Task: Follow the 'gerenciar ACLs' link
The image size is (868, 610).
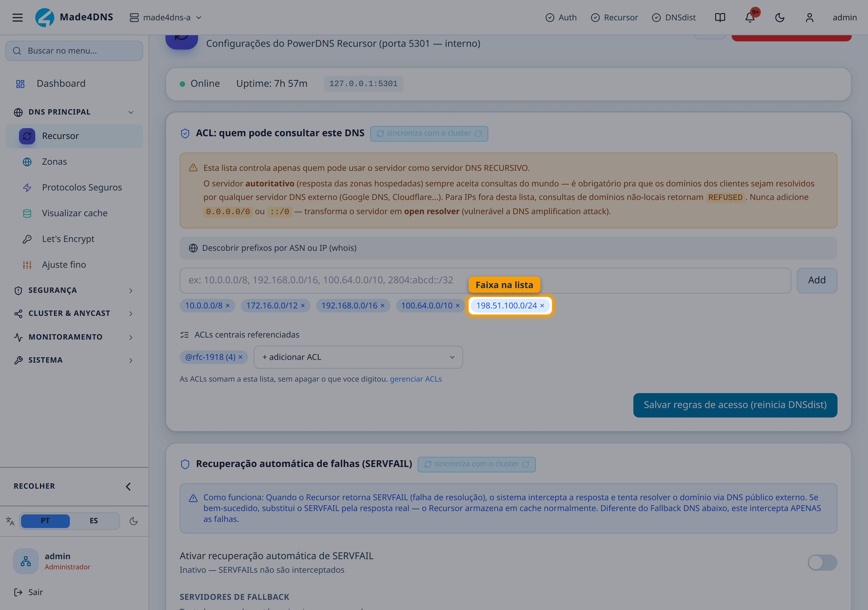Action: (415, 379)
